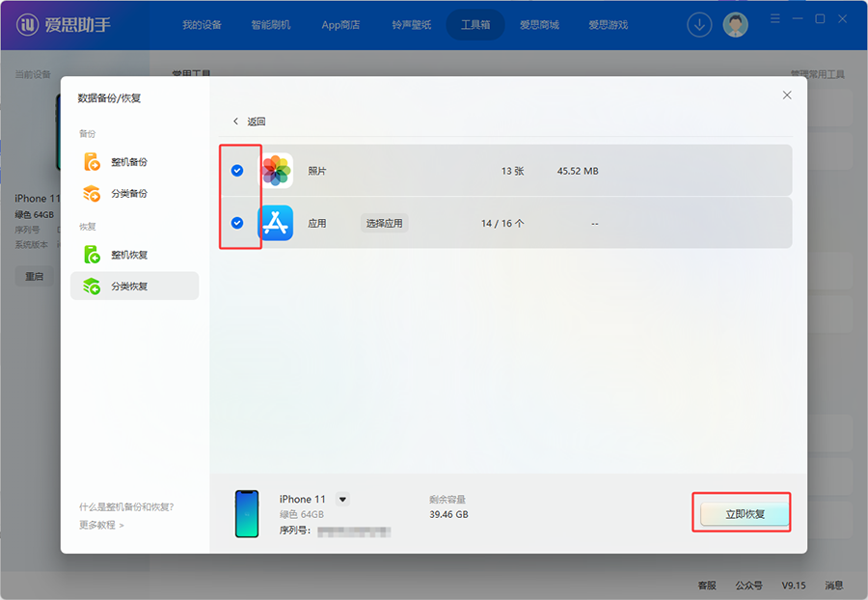Click the Photos app icon in 照片 row
Viewport: 868px width, 600px height.
[x=276, y=171]
